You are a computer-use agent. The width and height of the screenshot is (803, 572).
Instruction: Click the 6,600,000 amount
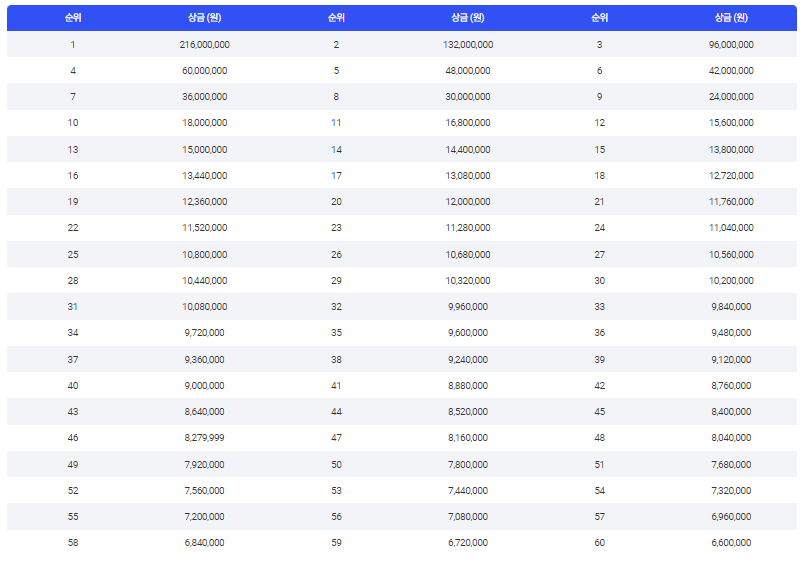pyautogui.click(x=731, y=543)
